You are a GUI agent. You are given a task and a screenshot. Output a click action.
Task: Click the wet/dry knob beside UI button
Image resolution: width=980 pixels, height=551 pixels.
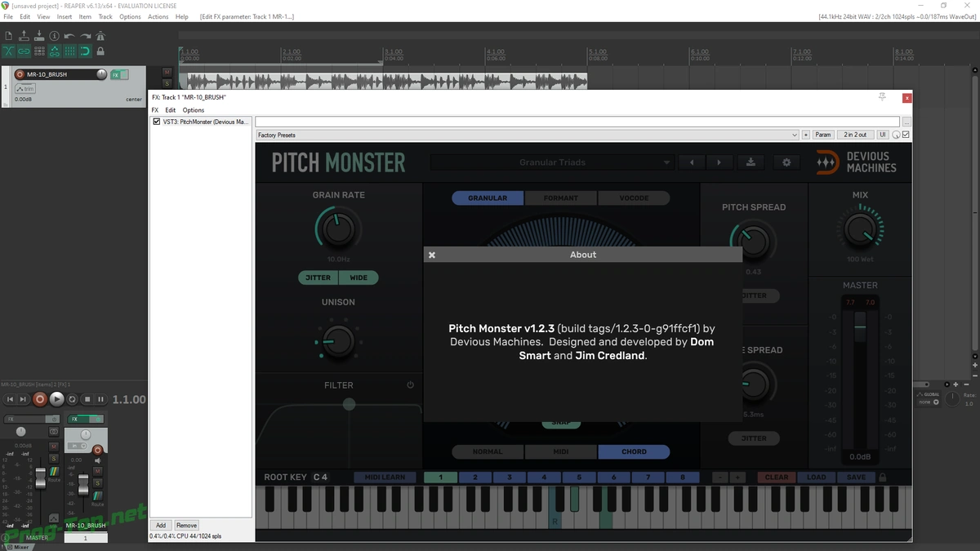(x=896, y=135)
